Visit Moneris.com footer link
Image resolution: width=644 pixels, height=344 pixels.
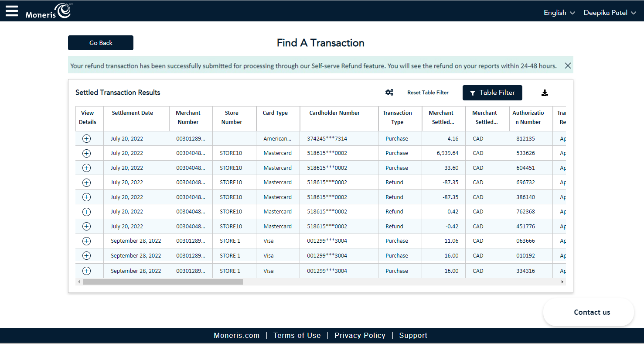237,335
